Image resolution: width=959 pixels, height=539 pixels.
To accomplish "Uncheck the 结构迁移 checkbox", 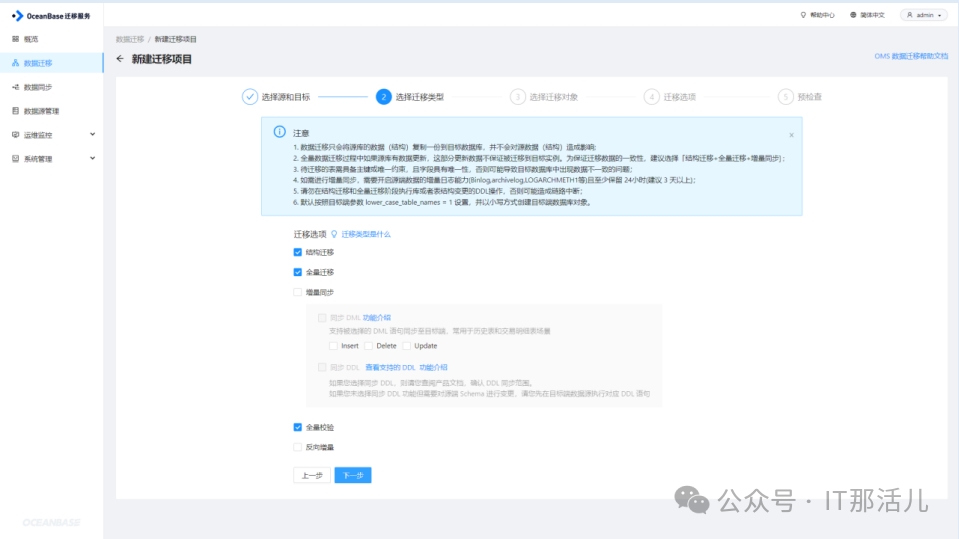I will (298, 252).
